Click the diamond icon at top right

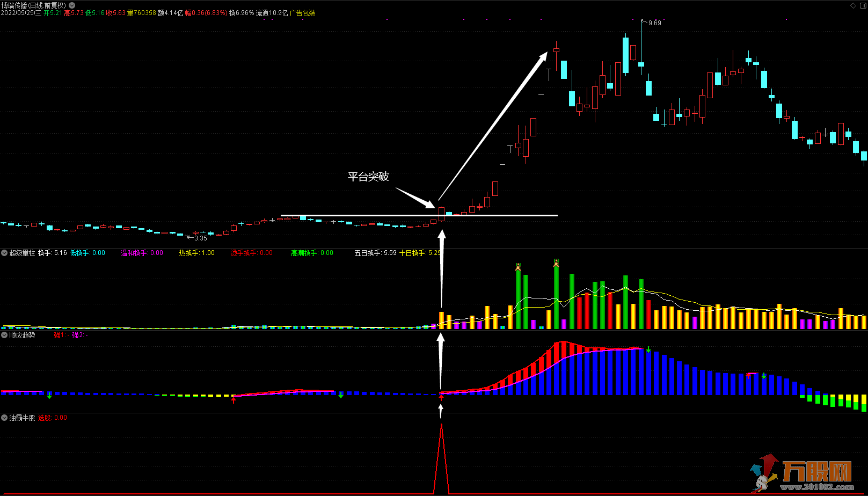pyautogui.click(x=853, y=5)
